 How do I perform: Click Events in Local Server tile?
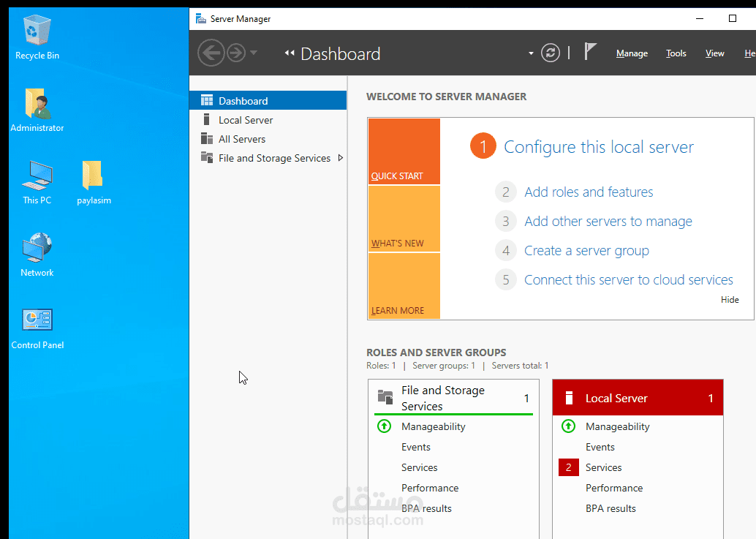tap(600, 447)
